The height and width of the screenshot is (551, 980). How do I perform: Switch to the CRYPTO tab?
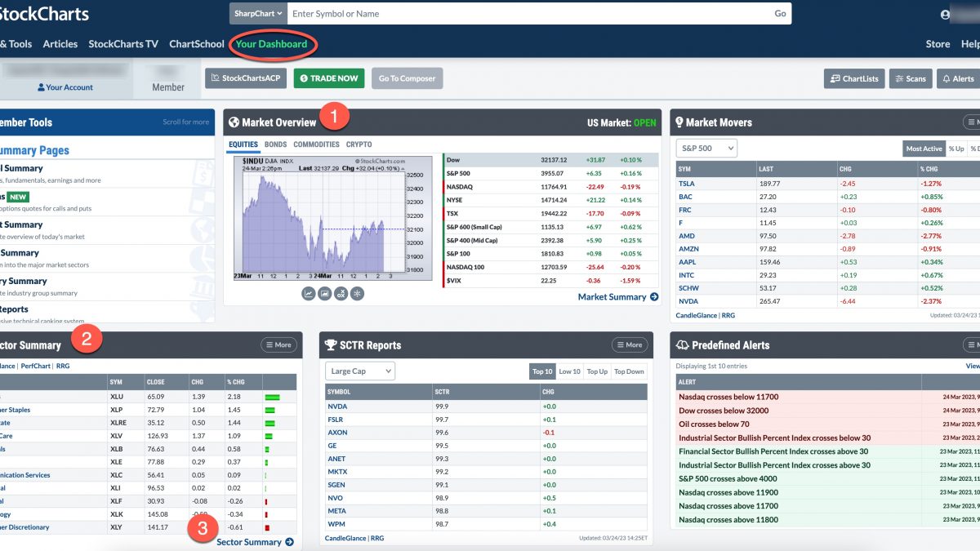click(x=359, y=144)
